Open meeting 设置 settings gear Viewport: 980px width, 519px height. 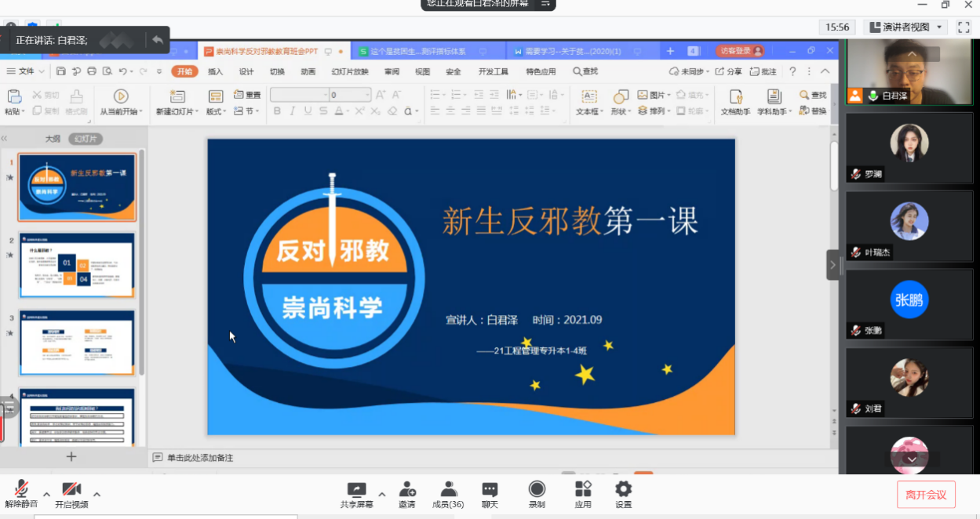click(x=623, y=491)
